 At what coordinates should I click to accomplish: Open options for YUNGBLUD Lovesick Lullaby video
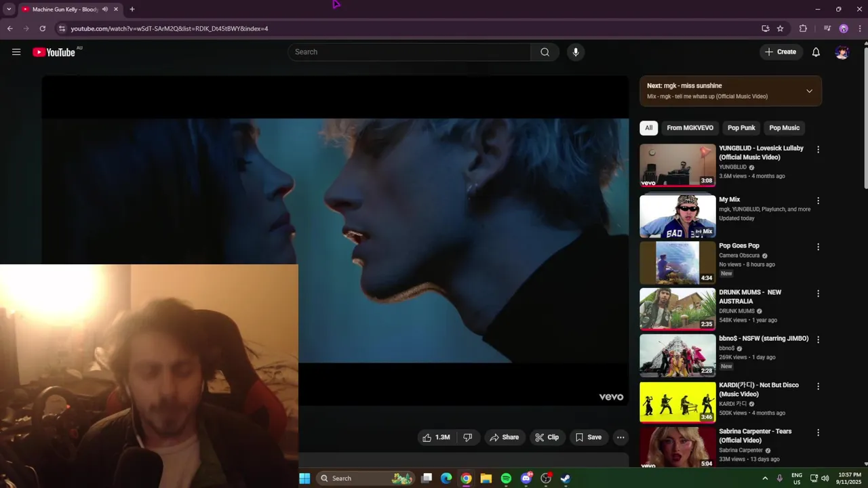tap(818, 149)
